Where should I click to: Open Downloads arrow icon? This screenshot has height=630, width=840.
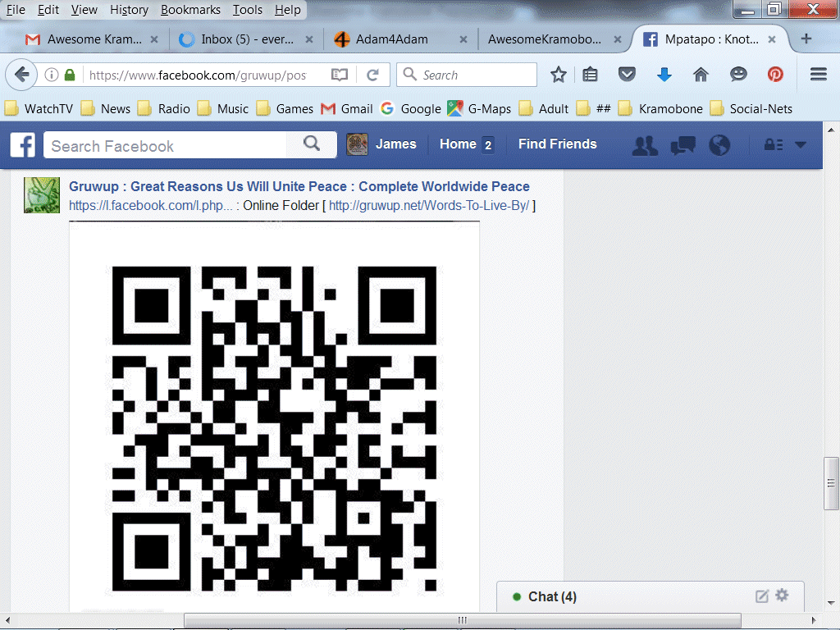pyautogui.click(x=664, y=75)
